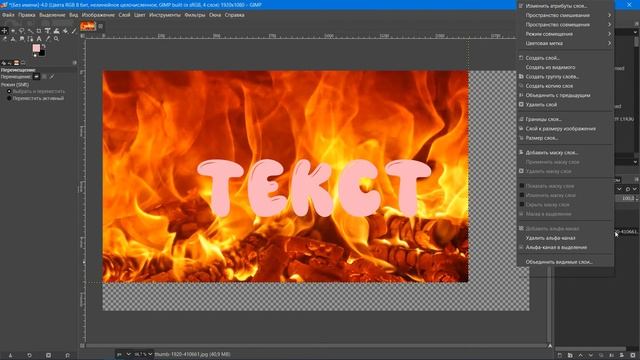Open the units dropdown in status bar
This screenshot has width=640, height=360.
pyautogui.click(x=128, y=354)
